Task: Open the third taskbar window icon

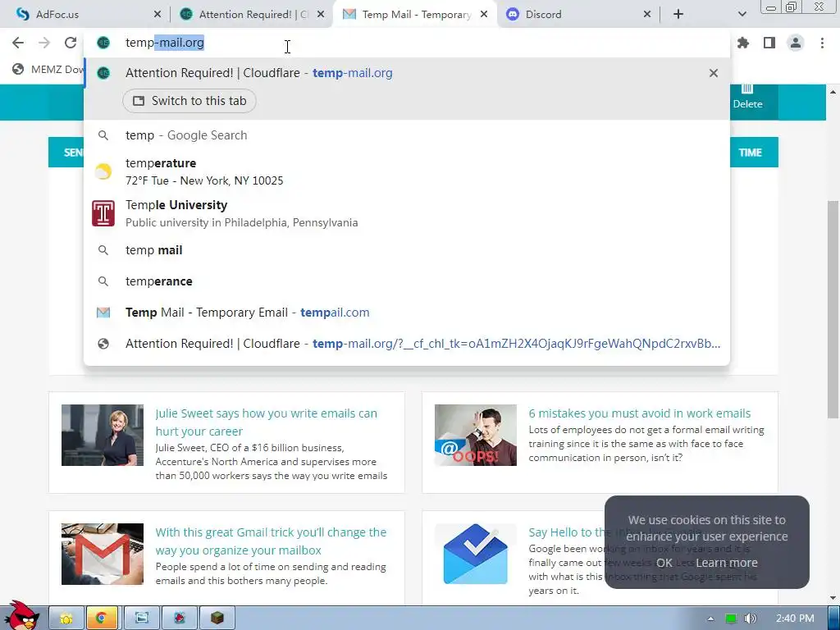Action: click(x=141, y=619)
